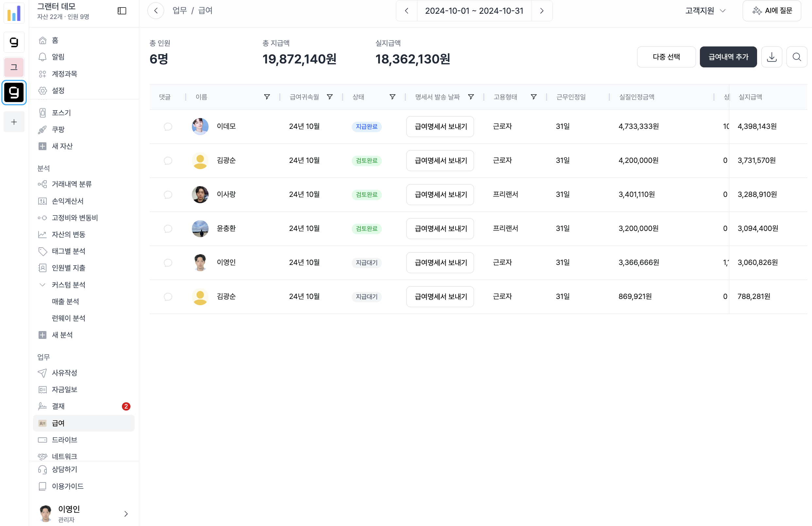Screen dimensions: 812x526
Task: Open 결재 menu in sidebar
Action: (x=58, y=406)
